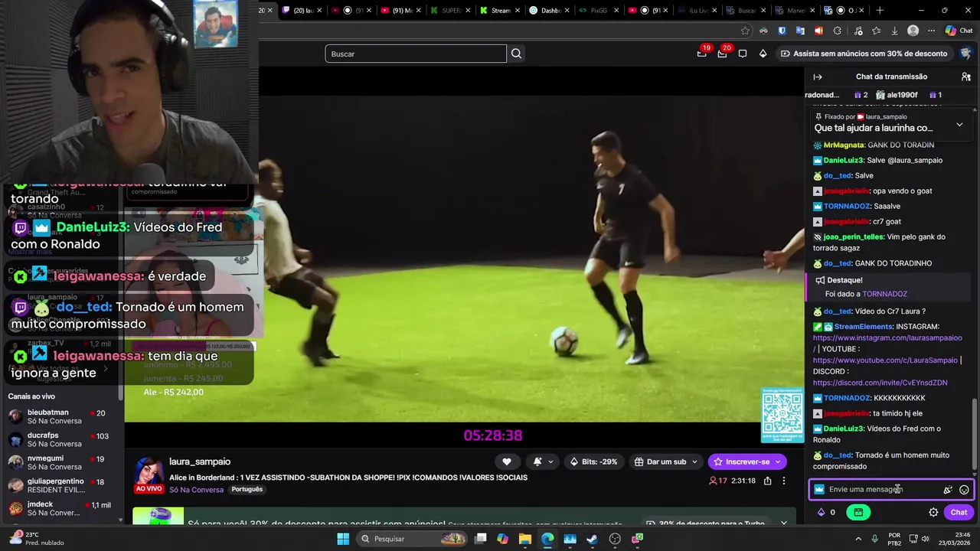980x551 pixels.
Task: Open the Twitch inbox icon with 20 badge
Action: [722, 54]
